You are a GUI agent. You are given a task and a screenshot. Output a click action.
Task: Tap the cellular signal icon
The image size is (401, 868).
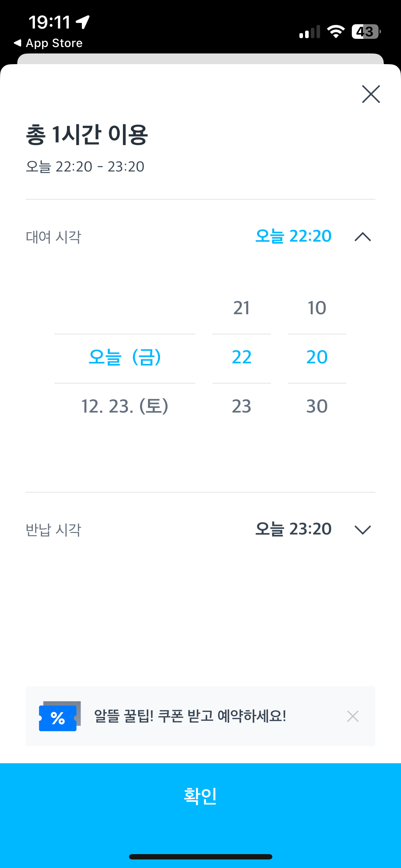tap(310, 32)
